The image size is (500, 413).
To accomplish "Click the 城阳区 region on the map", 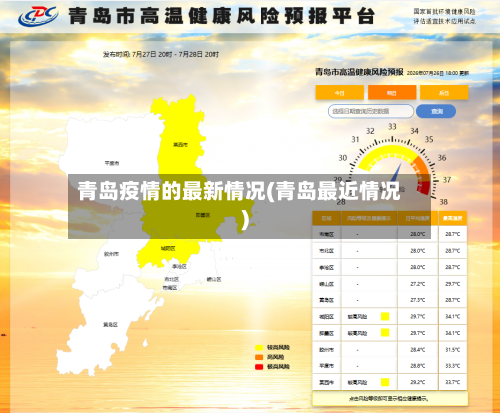I will tap(168, 249).
